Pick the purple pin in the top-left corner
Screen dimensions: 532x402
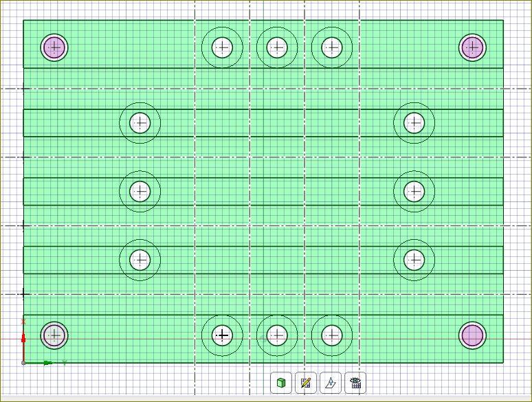[54, 47]
